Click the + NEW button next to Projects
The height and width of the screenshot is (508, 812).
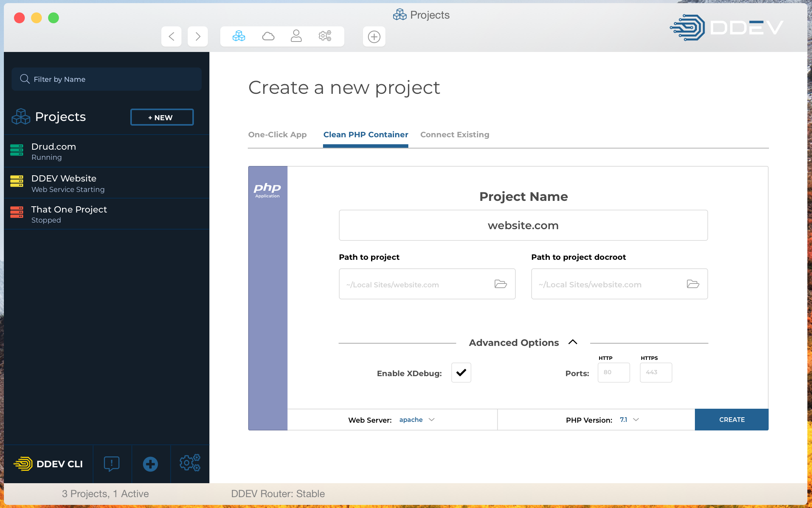click(162, 117)
